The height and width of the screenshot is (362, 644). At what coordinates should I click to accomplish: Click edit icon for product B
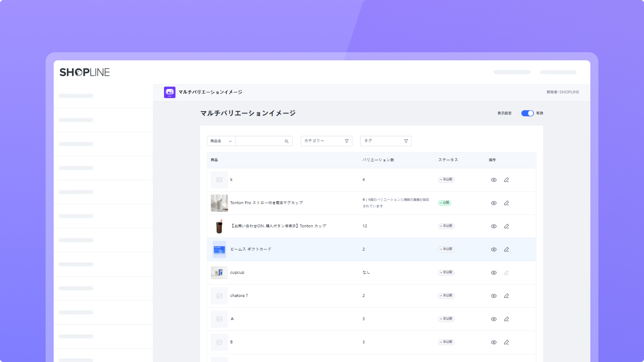tap(506, 342)
